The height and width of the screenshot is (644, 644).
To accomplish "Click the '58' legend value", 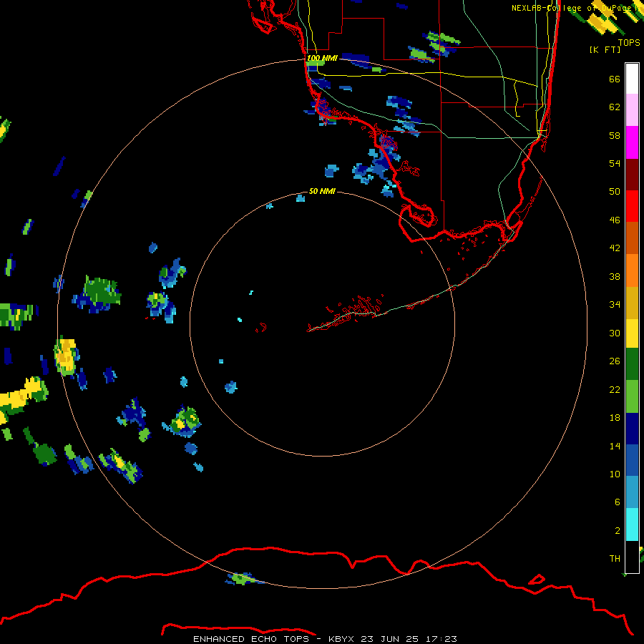I will (615, 135).
